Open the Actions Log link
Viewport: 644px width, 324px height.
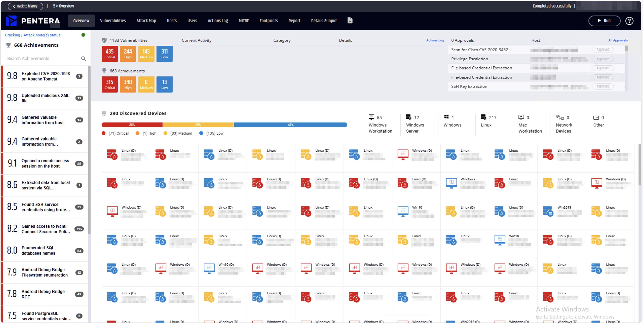point(435,40)
